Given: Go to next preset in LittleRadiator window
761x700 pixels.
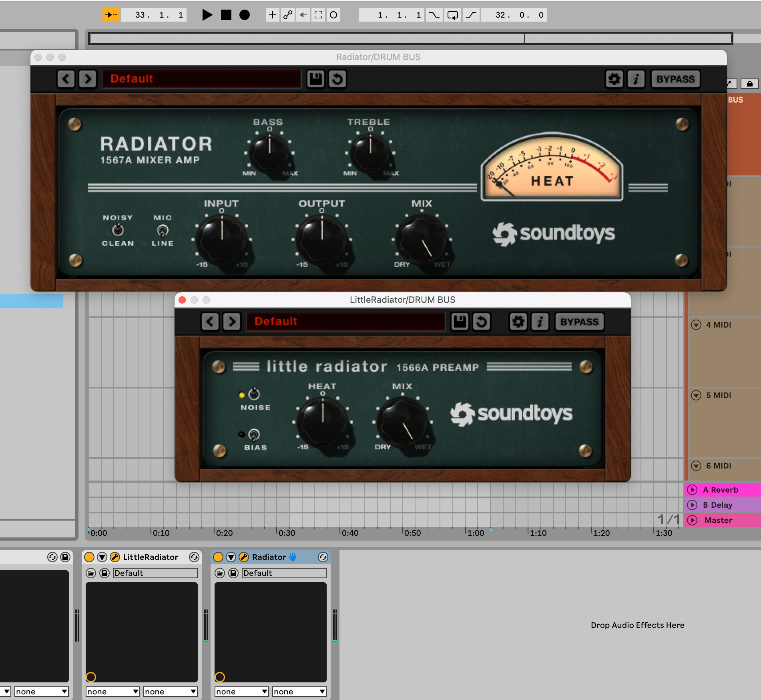Looking at the screenshot, I should (x=232, y=322).
